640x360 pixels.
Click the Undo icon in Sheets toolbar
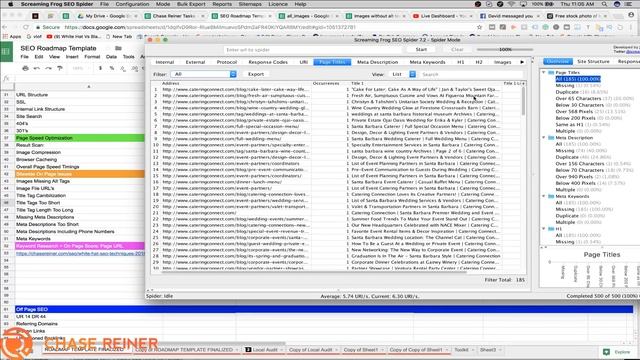coord(37,68)
